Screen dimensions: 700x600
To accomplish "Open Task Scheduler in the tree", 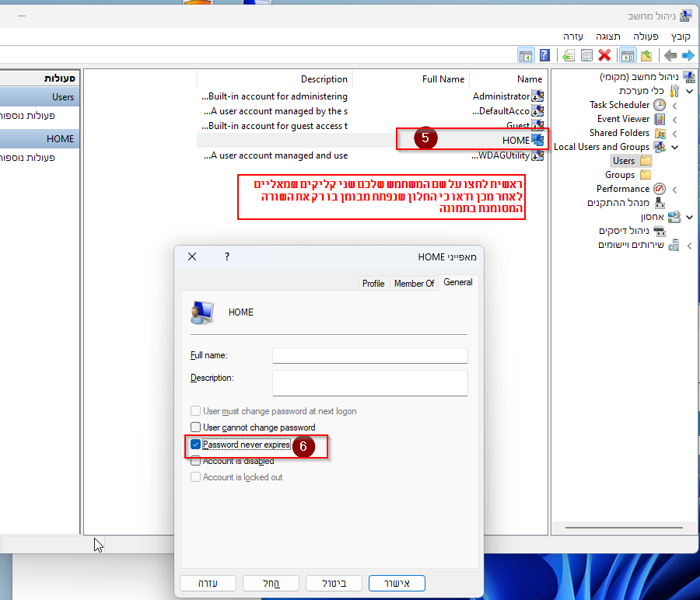I will point(619,105).
